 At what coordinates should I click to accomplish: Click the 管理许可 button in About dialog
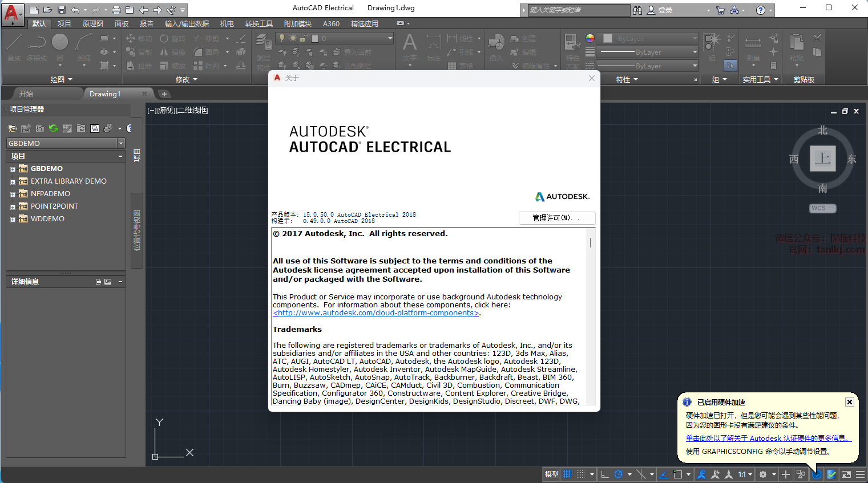pyautogui.click(x=556, y=218)
